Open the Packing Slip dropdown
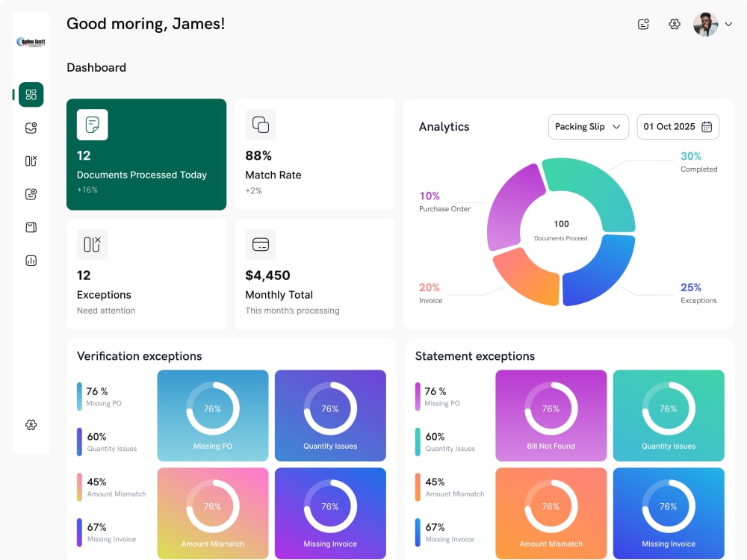 tap(589, 127)
